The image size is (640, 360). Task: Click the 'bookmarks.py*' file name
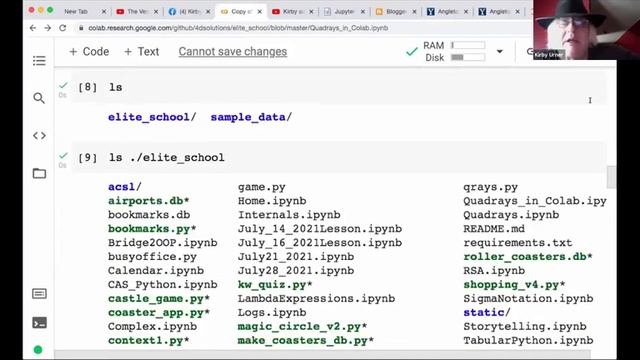(152, 229)
